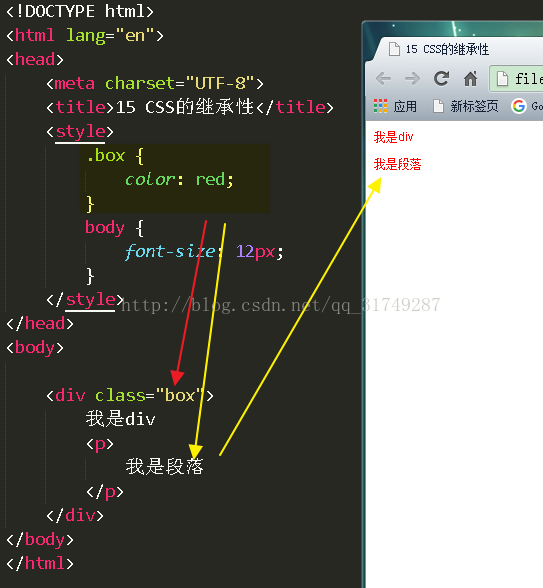Image resolution: width=543 pixels, height=588 pixels.
Task: Reload the page with the refresh icon
Action: (441, 78)
